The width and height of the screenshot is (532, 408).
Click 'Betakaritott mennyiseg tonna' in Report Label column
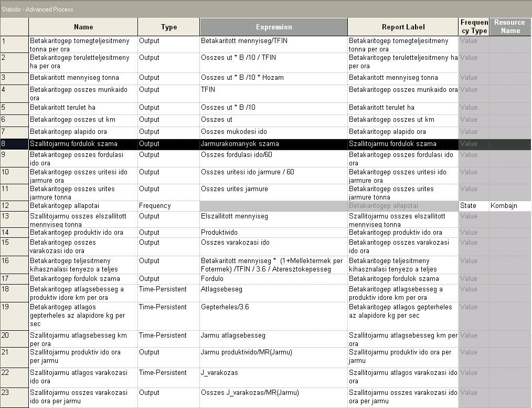[403, 79]
